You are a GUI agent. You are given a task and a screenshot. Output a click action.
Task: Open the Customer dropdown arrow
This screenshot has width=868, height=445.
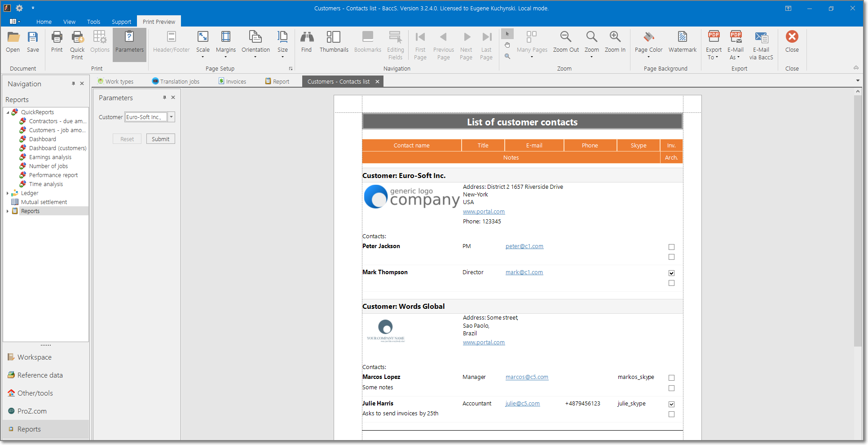(171, 117)
